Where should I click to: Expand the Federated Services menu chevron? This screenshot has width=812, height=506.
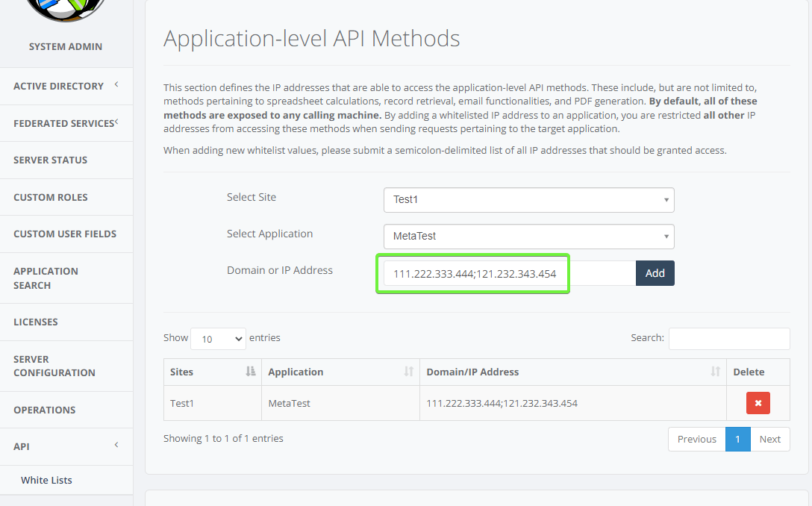(x=116, y=122)
